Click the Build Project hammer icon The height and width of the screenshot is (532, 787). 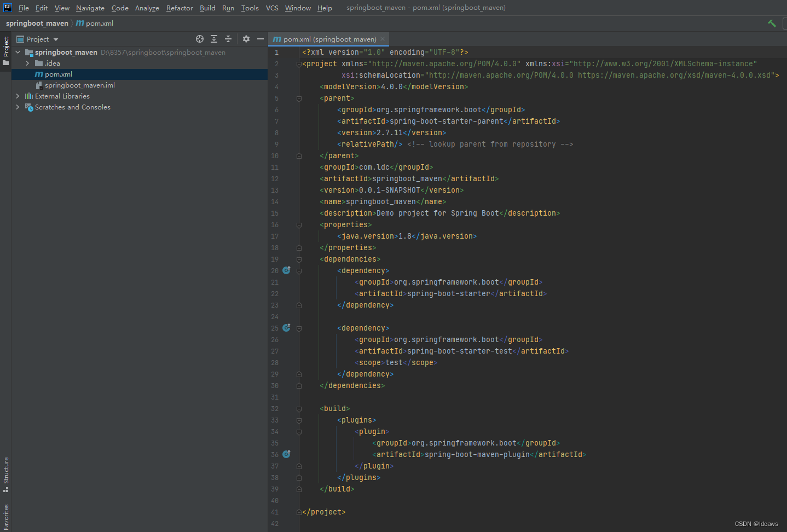(x=772, y=23)
